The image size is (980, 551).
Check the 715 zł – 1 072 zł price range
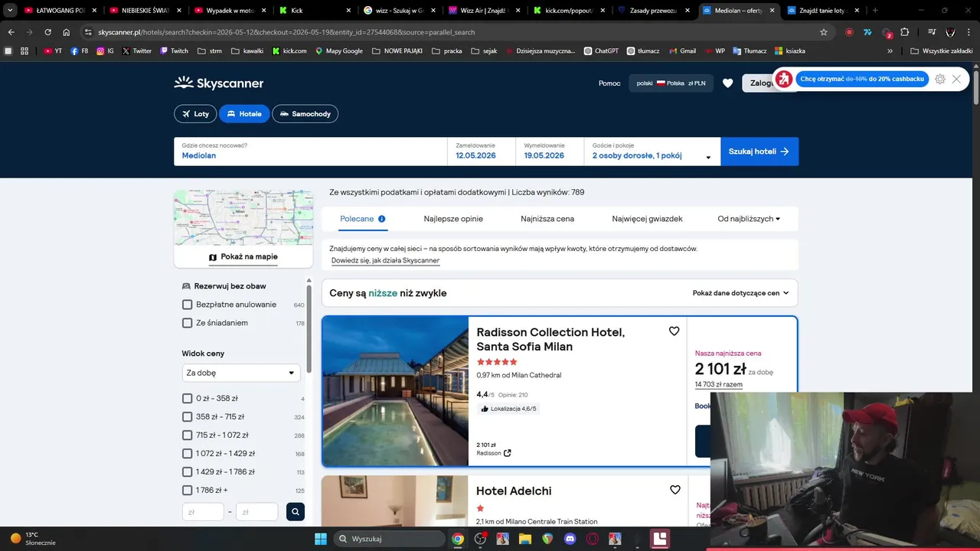187,435
